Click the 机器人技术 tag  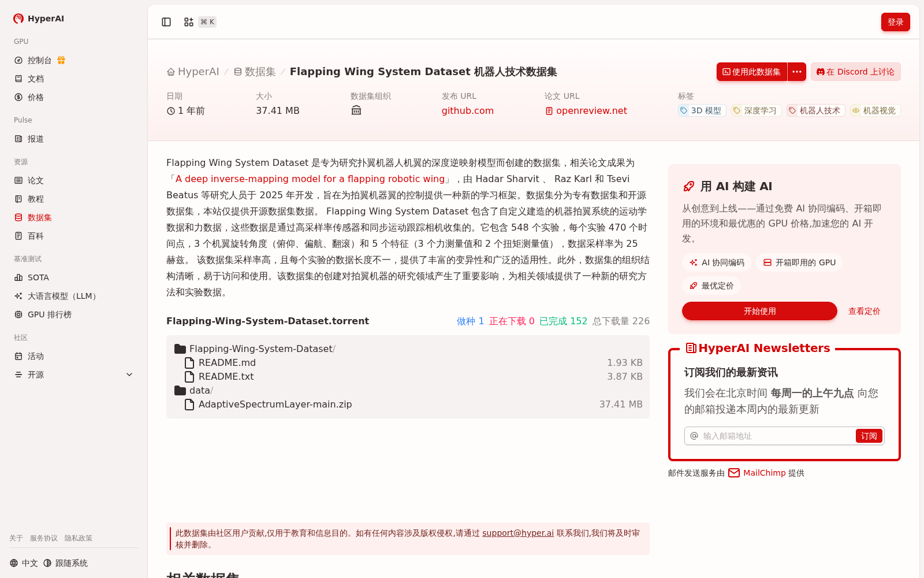click(x=815, y=110)
